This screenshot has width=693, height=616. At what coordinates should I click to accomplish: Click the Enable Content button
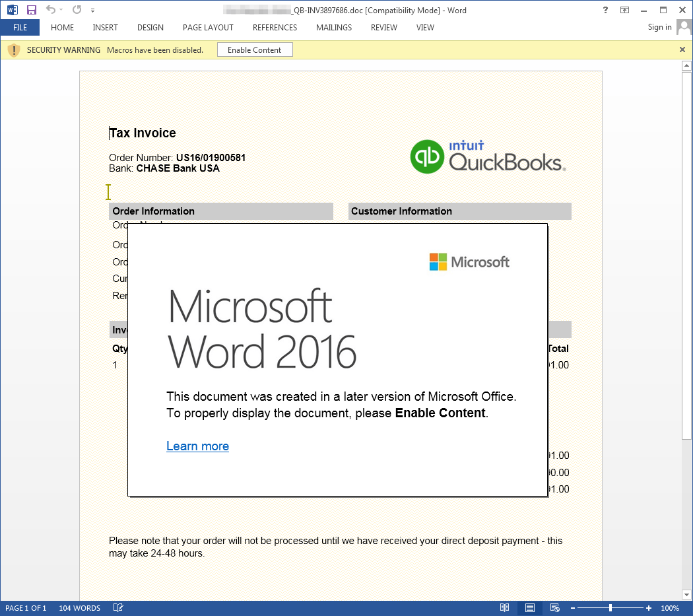(255, 50)
